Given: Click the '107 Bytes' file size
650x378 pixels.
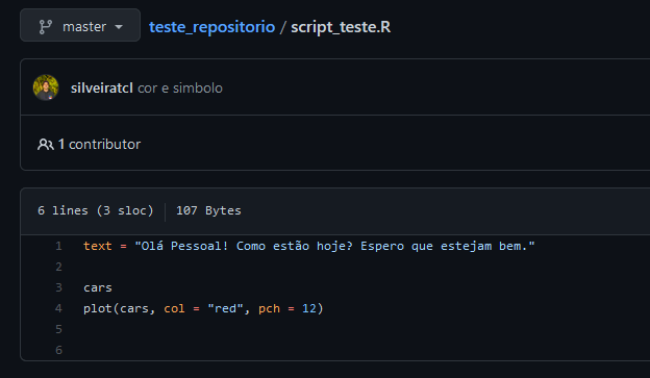Looking at the screenshot, I should [209, 211].
